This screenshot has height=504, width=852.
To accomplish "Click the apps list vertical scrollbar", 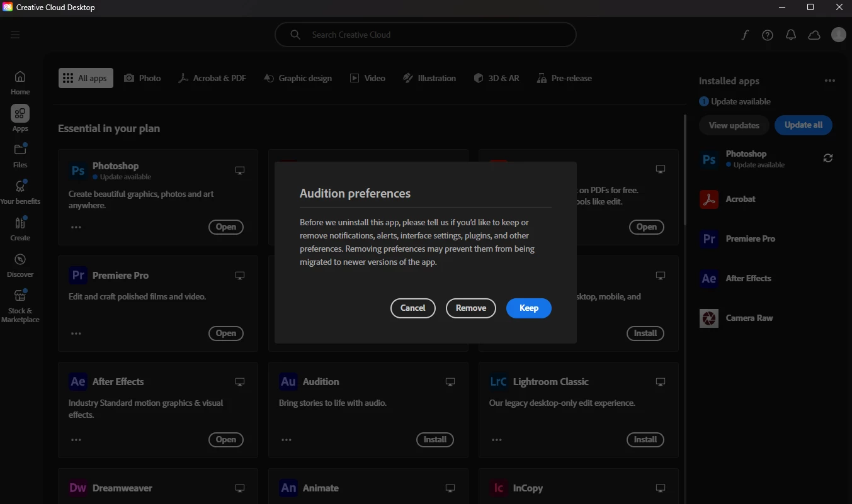I will [685, 170].
